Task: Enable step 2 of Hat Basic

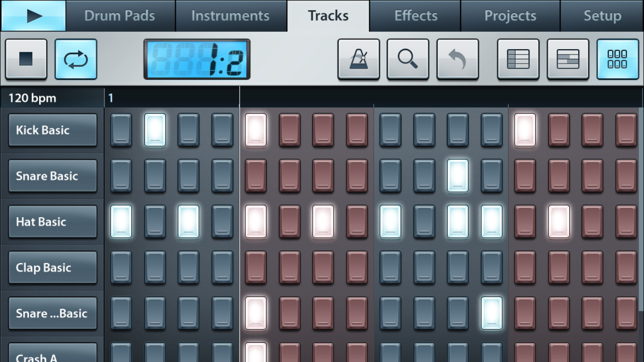Action: tap(155, 222)
